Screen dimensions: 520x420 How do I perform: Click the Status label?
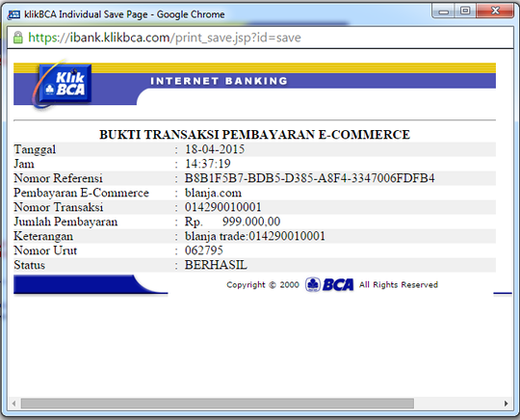(x=29, y=265)
